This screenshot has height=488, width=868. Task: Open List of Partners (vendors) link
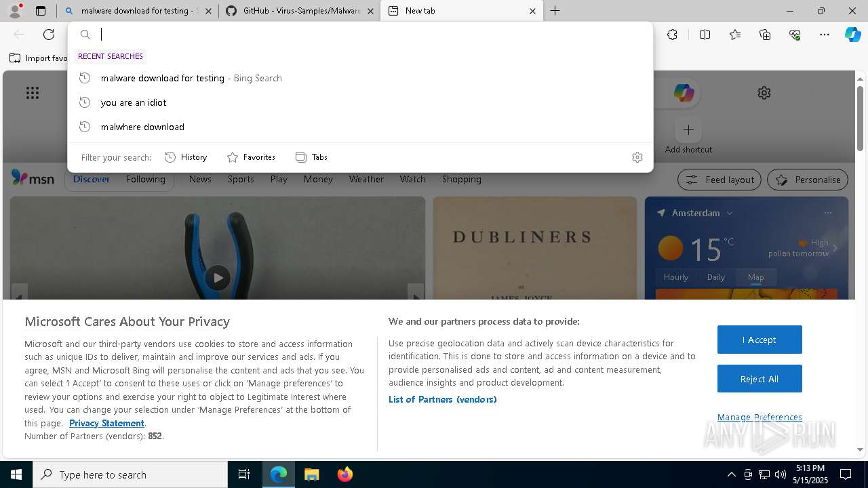pyautogui.click(x=443, y=399)
